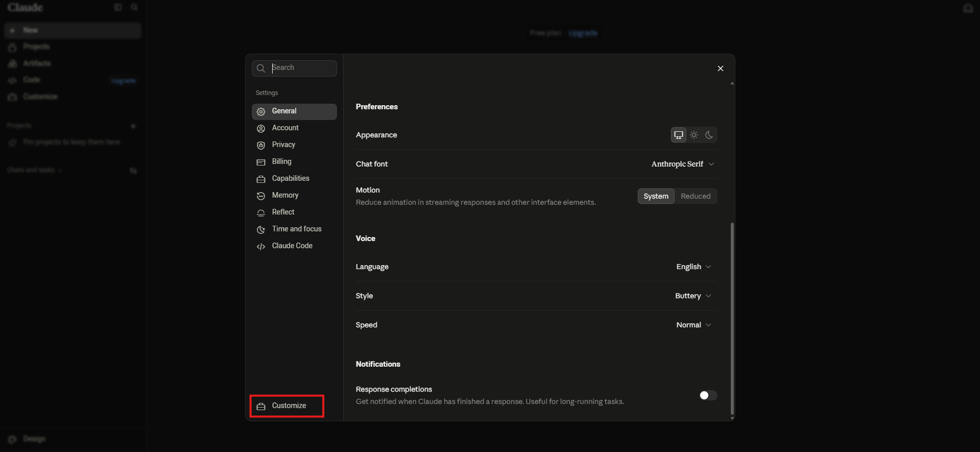Open the voice Style dropdown showing Buttery
The image size is (980, 452).
(x=693, y=296)
